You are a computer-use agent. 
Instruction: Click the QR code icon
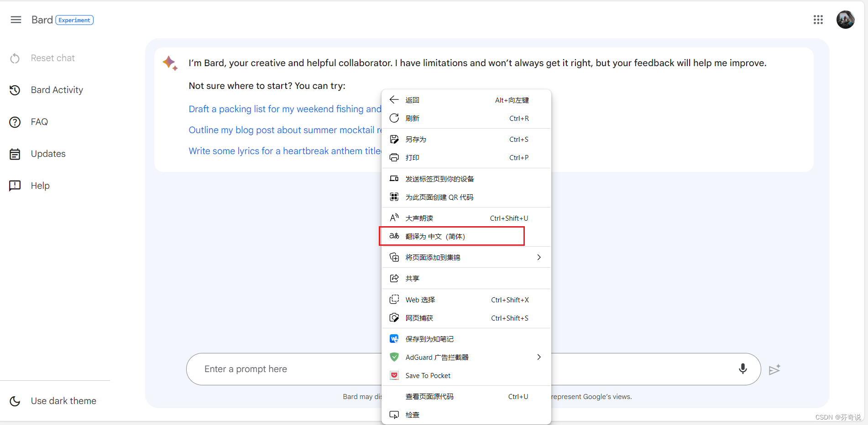point(394,197)
